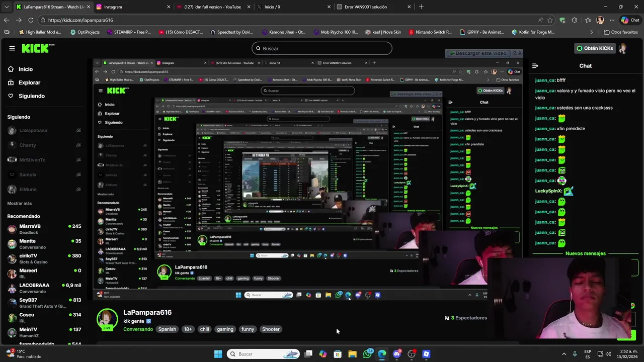Close the Descargar este video panel
The width and height of the screenshot is (644, 362).
519,53
